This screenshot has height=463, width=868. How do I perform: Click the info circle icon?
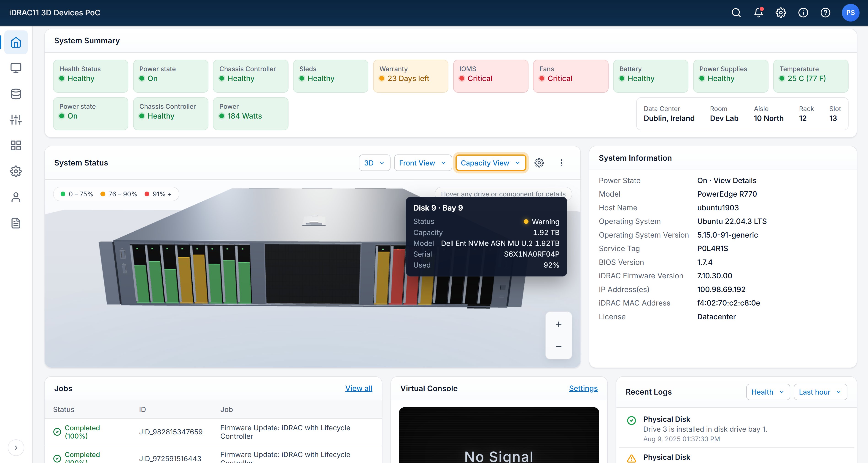803,13
